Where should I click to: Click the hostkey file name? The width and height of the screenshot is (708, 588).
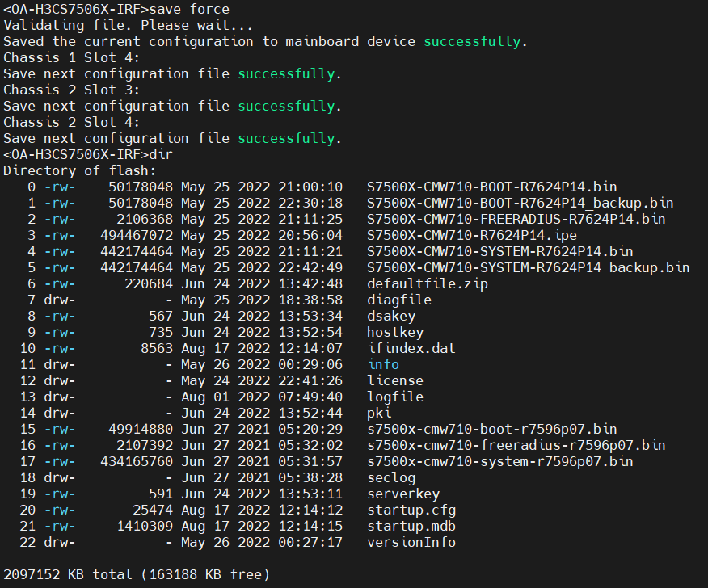pyautogui.click(x=394, y=332)
